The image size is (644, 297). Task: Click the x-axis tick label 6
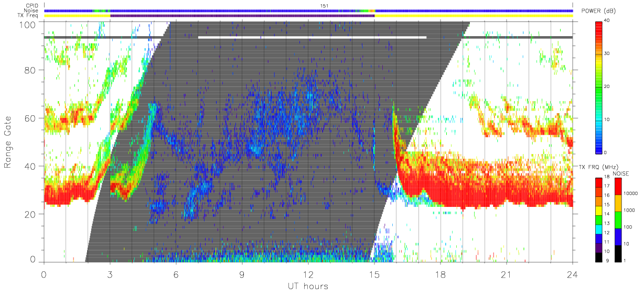pos(176,274)
